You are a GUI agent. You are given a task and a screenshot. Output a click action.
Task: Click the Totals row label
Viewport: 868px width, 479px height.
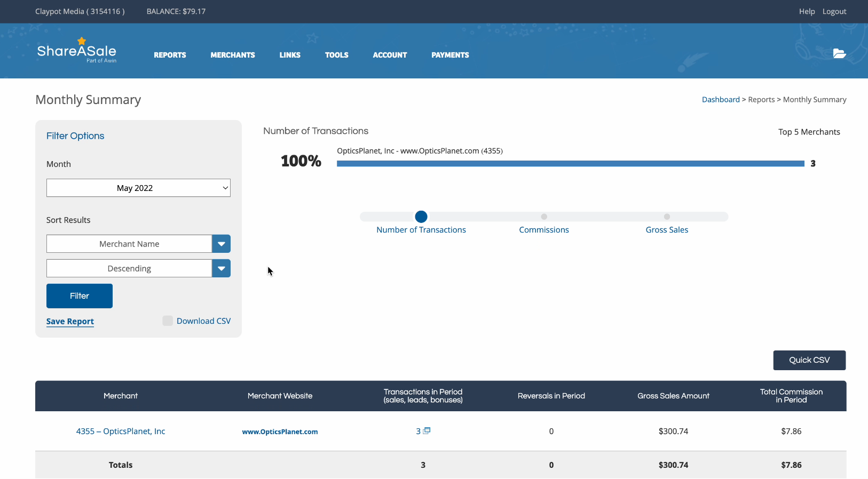121,465
